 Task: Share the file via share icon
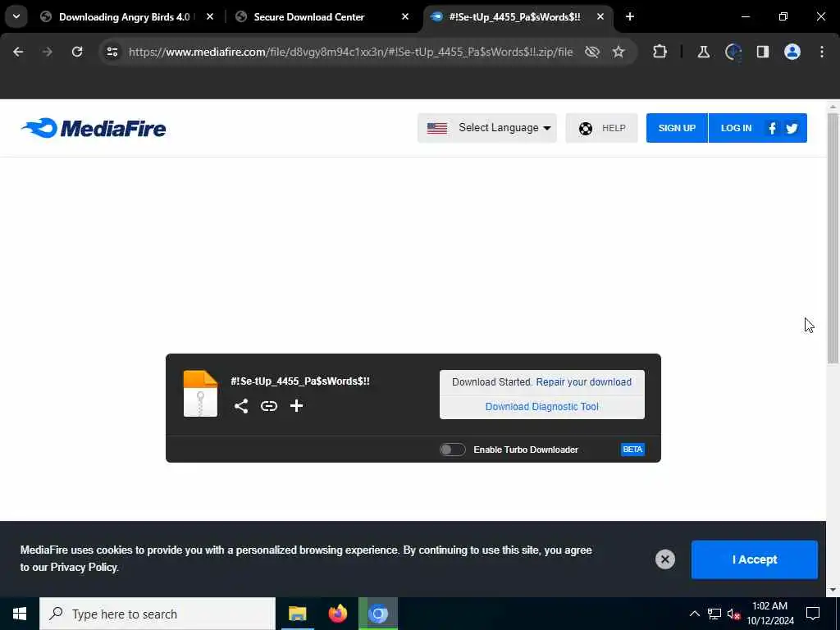pos(241,405)
